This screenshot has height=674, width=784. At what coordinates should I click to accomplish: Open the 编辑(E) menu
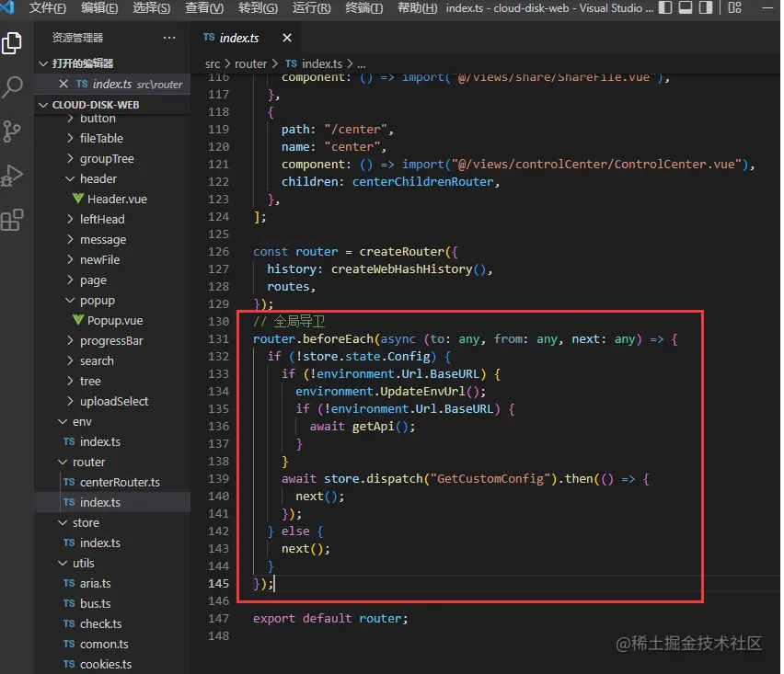click(99, 8)
